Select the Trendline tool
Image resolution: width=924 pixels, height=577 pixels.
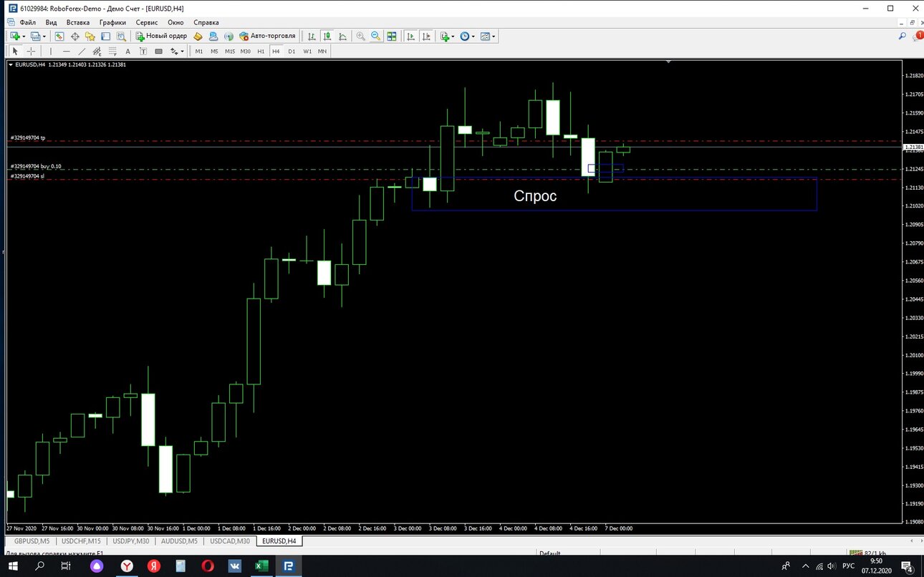(82, 51)
